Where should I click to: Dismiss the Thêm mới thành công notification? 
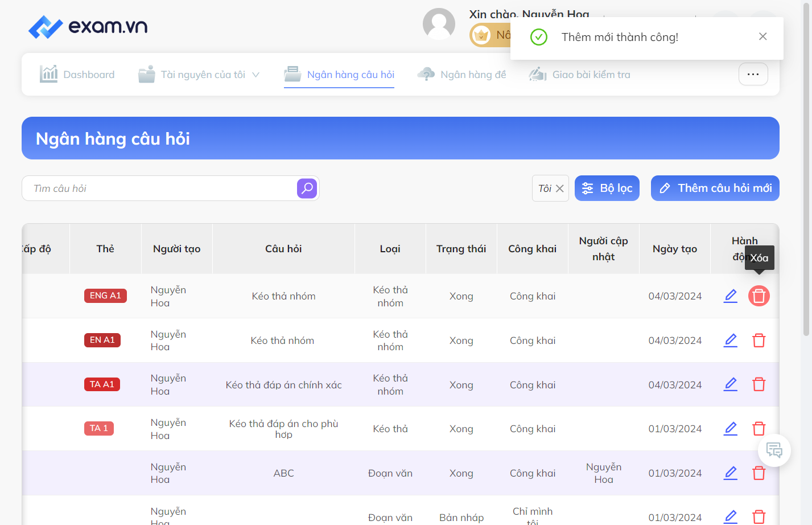click(x=762, y=36)
